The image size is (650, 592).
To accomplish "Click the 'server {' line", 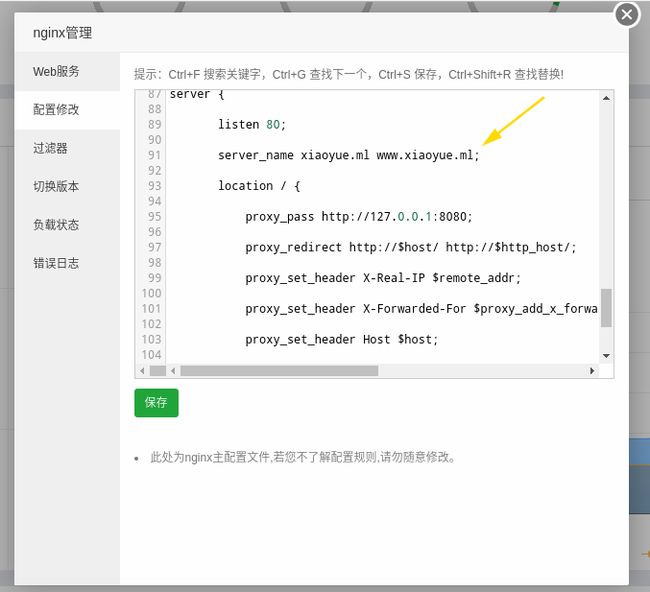I will pyautogui.click(x=197, y=95).
